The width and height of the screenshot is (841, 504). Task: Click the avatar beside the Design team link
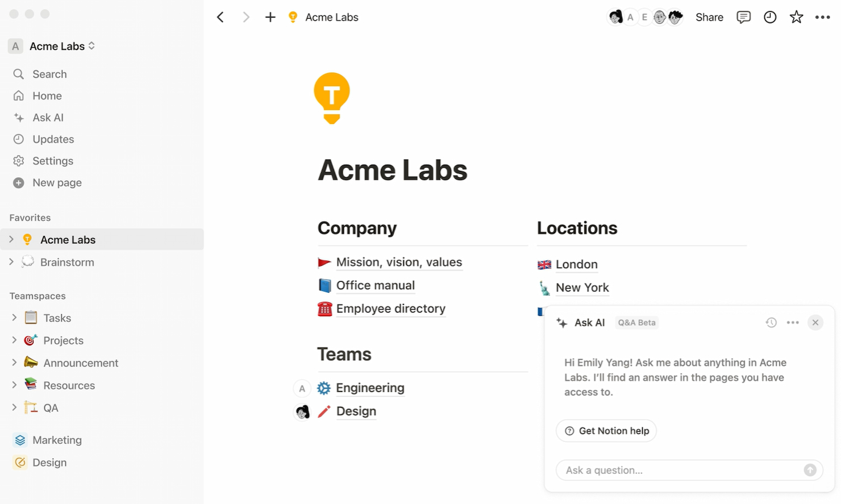point(302,411)
